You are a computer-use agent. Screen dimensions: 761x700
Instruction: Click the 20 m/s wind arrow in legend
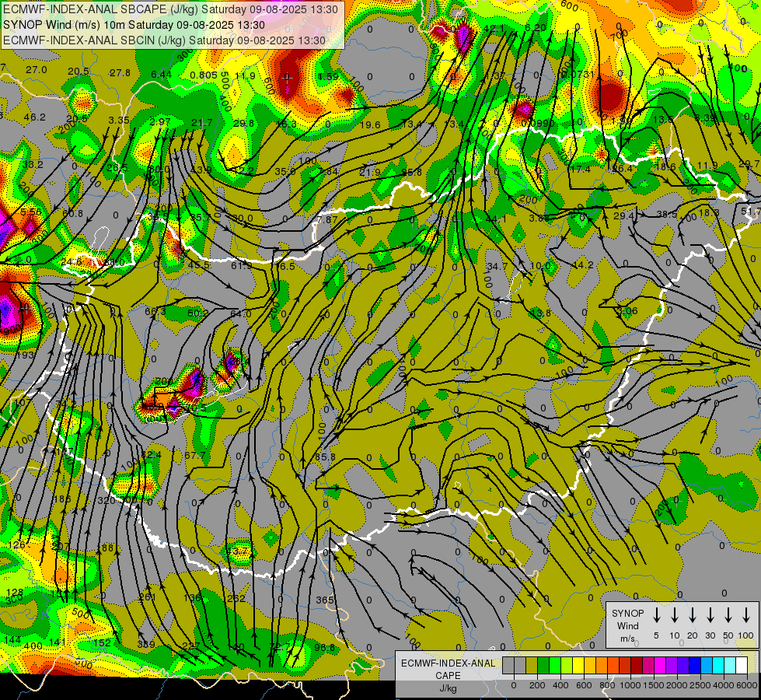click(x=692, y=615)
